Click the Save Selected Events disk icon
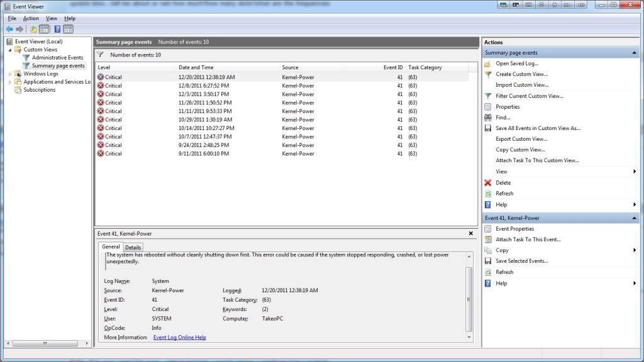Image resolution: width=644 pixels, height=362 pixels. coord(488,261)
